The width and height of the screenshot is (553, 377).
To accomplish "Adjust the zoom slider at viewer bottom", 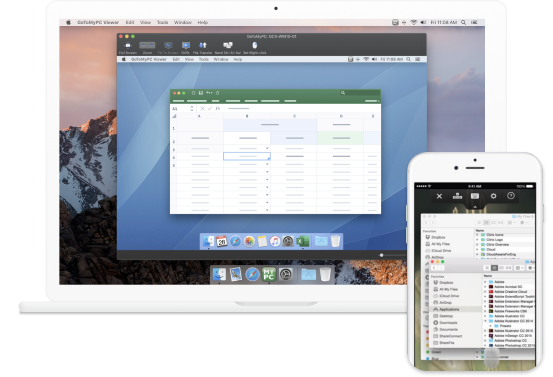I will coord(382,255).
